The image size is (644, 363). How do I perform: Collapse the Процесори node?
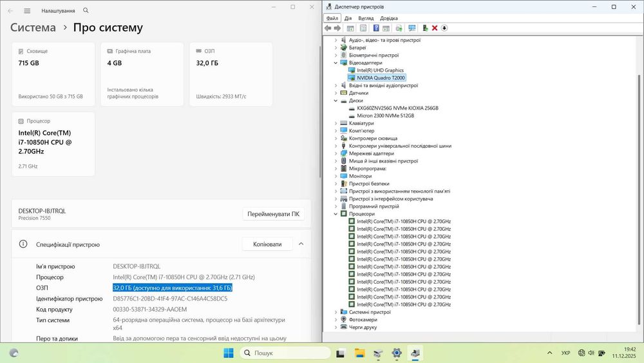click(x=336, y=214)
